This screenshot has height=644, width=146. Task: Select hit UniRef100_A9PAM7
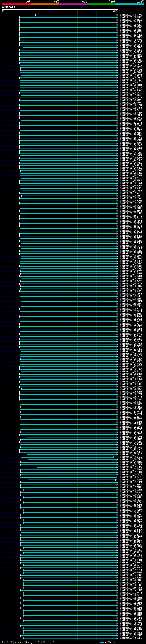click(x=131, y=113)
